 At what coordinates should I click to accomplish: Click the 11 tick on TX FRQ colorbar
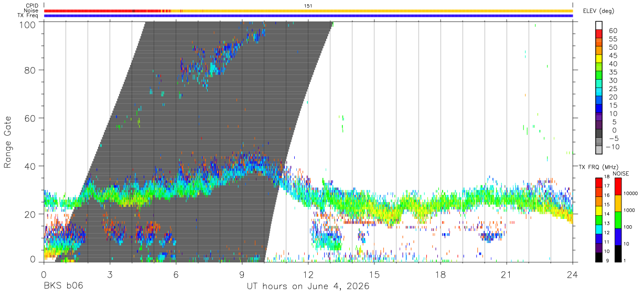coord(607,242)
